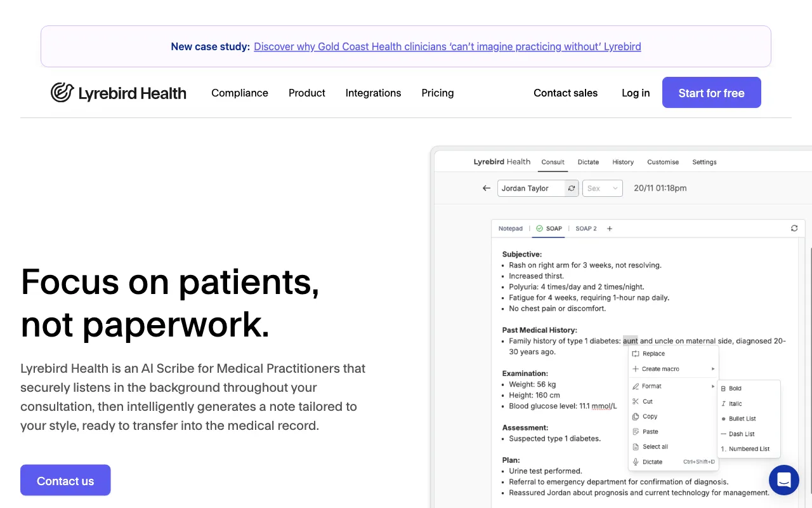Click refresh icon in patient name field
This screenshot has height=508, width=812.
pyautogui.click(x=572, y=188)
